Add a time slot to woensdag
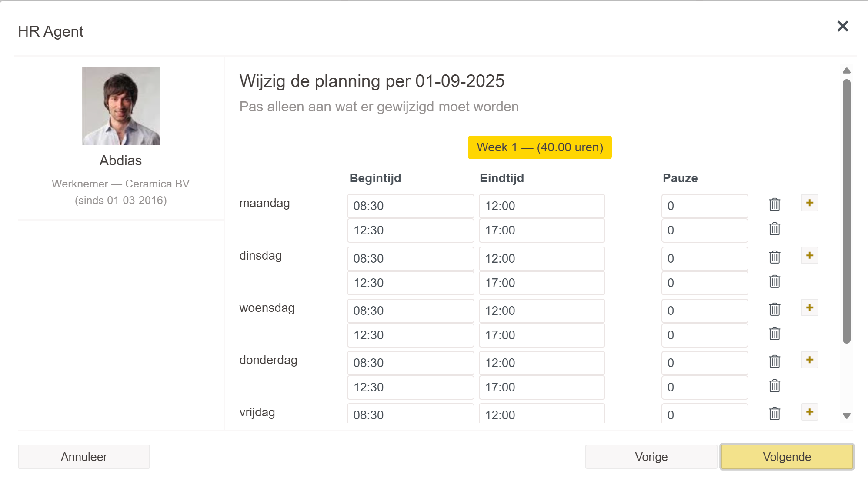Viewport: 868px width, 488px height. pyautogui.click(x=809, y=308)
